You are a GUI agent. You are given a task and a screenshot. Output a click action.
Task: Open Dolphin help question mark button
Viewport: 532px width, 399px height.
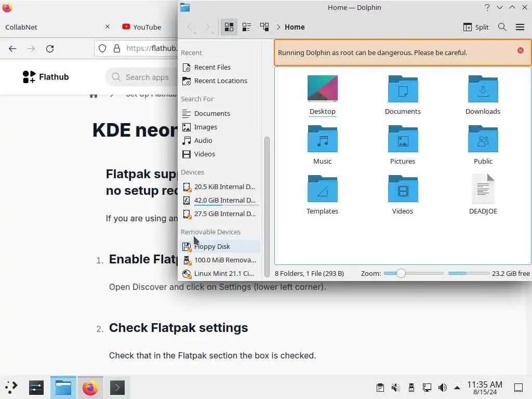[x=487, y=7]
